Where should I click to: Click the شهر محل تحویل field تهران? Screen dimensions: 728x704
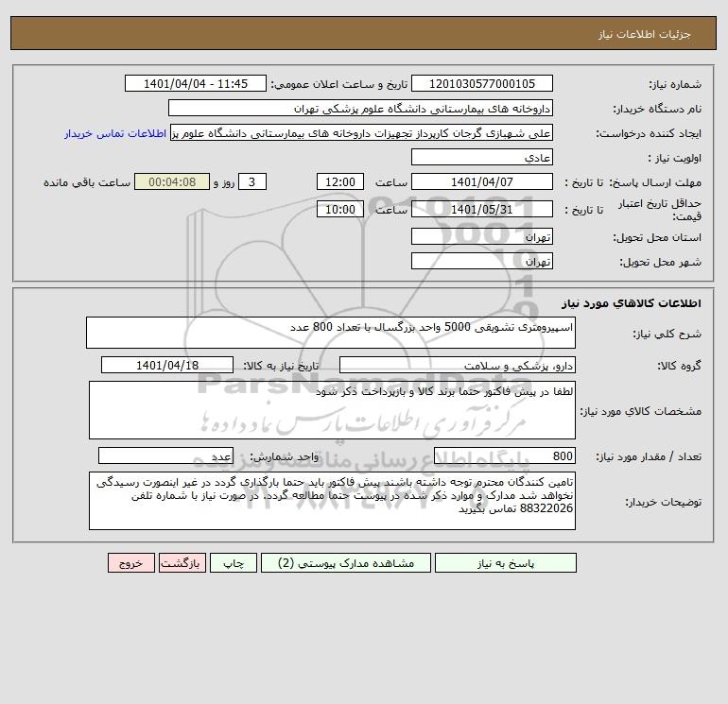[x=482, y=261]
